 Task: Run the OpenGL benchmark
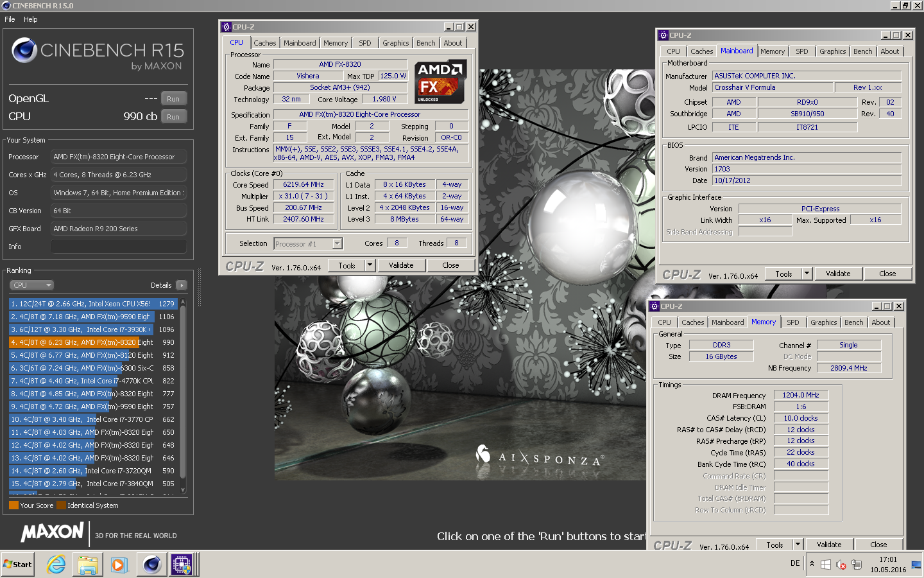click(x=173, y=99)
